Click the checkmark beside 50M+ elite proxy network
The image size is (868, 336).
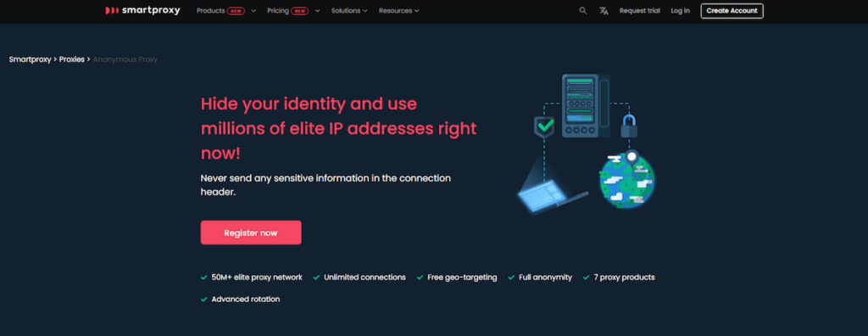click(203, 277)
